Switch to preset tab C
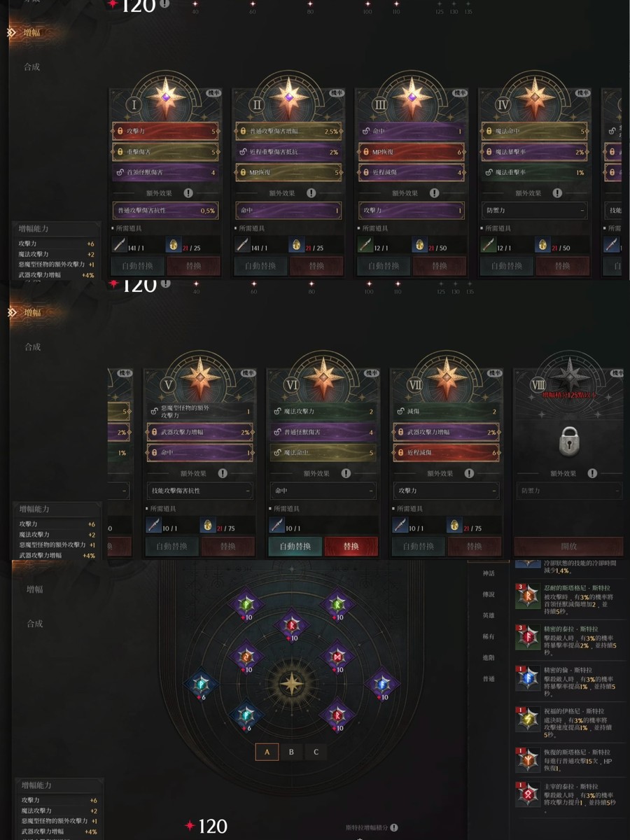630x840 pixels. click(316, 752)
